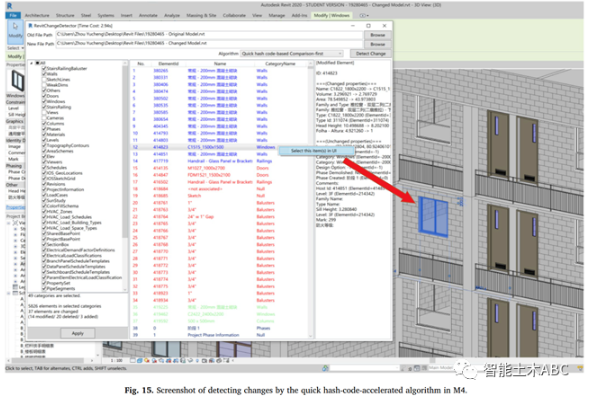Screen dimensions: 600x400
Task: Sort by the ElementId column header
Action: 168,64
